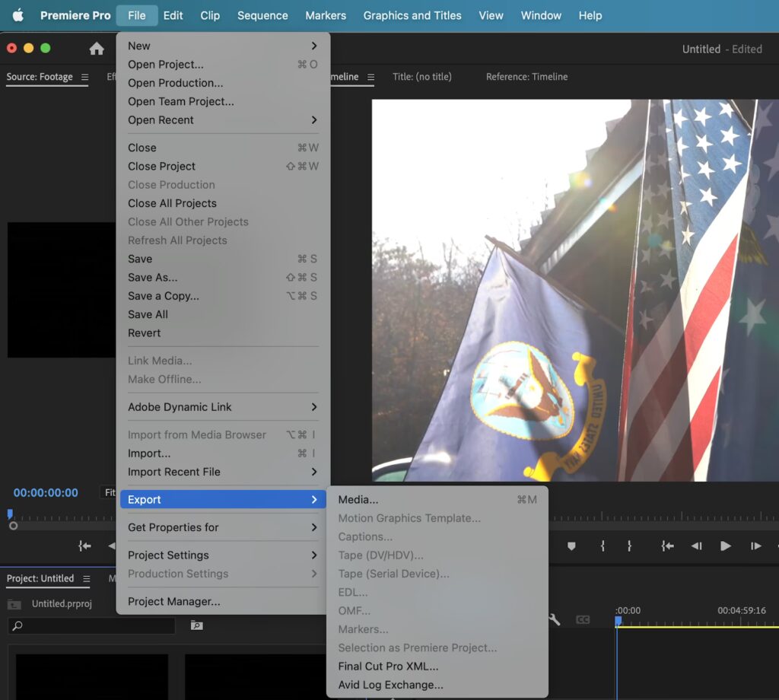Click the Mark Out bracket icon

629,546
